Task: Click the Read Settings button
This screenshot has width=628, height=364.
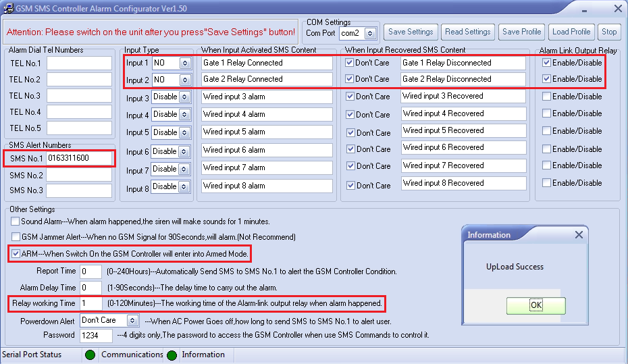Action: 468,32
